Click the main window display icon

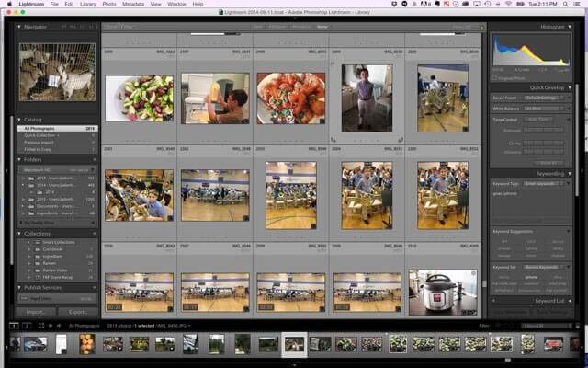pos(14,326)
